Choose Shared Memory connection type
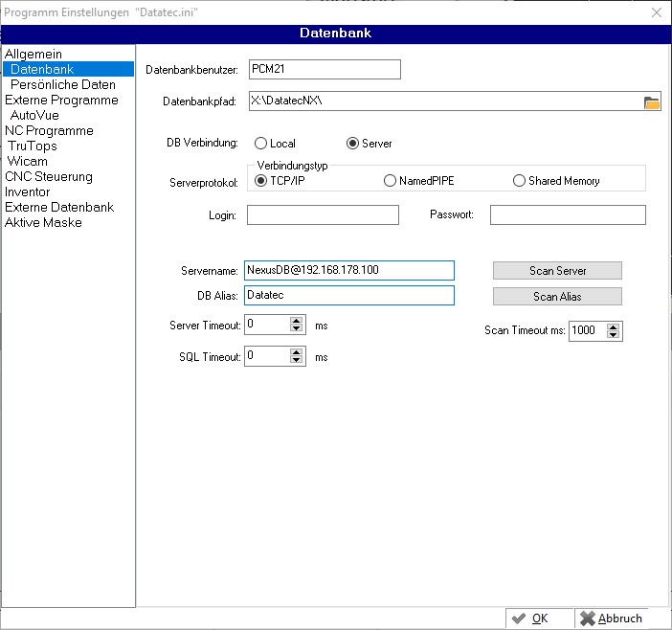 tap(556, 181)
